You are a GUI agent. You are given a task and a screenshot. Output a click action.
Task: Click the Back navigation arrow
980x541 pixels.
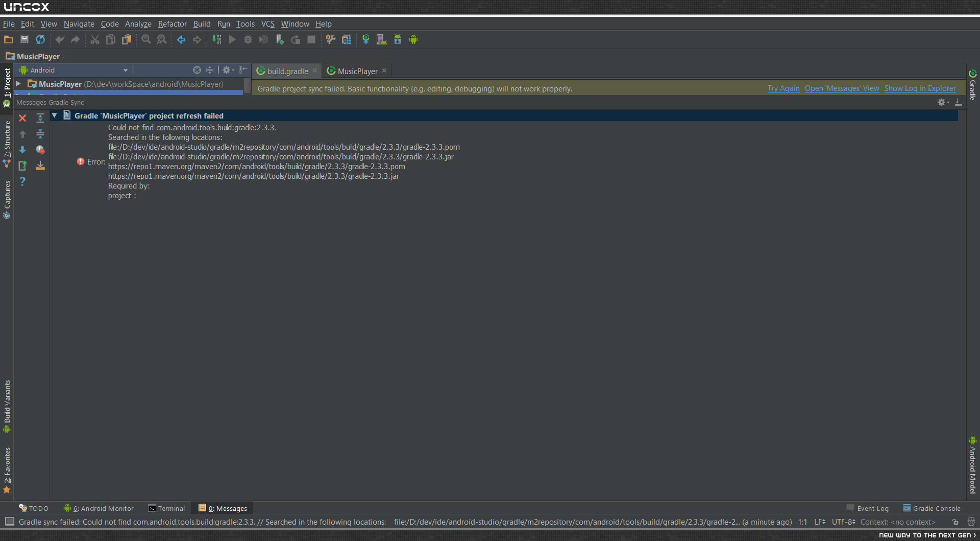coord(181,39)
